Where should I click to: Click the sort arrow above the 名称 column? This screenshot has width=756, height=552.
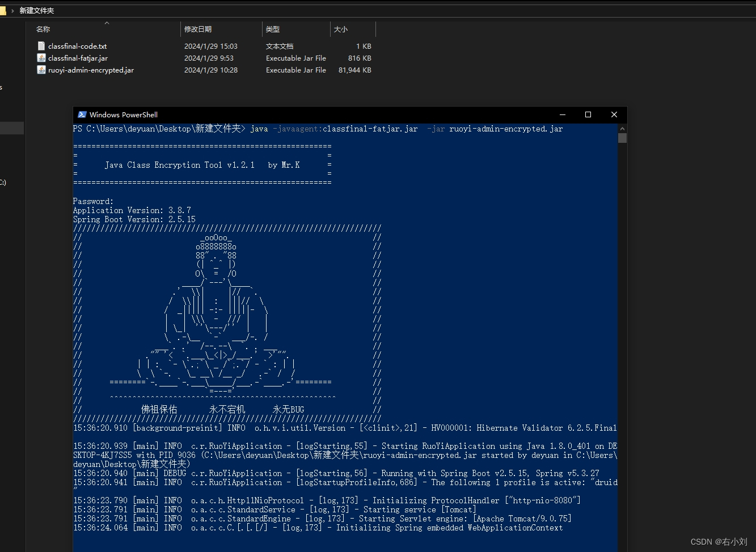tap(107, 23)
